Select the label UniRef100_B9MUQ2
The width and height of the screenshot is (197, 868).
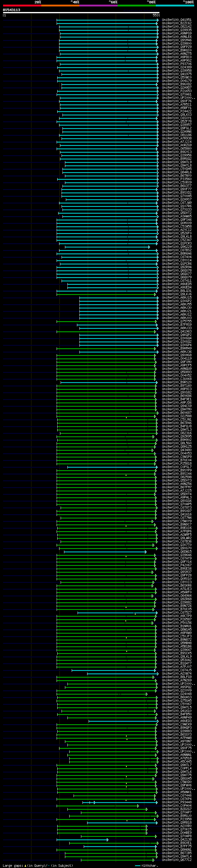tap(177, 159)
